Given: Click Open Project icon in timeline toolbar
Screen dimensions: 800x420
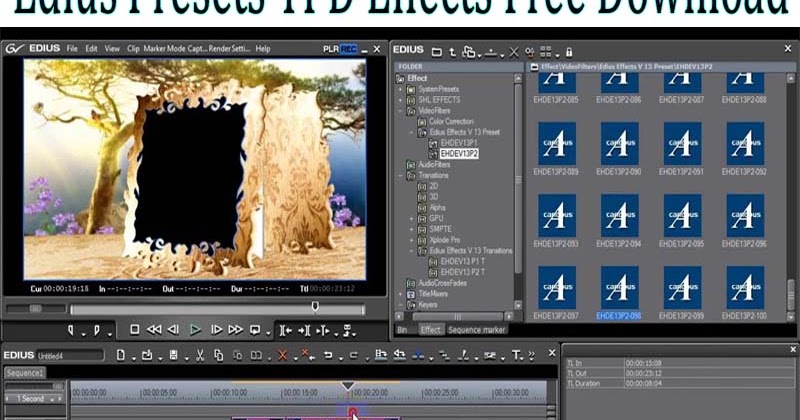Looking at the screenshot, I should click(x=147, y=355).
